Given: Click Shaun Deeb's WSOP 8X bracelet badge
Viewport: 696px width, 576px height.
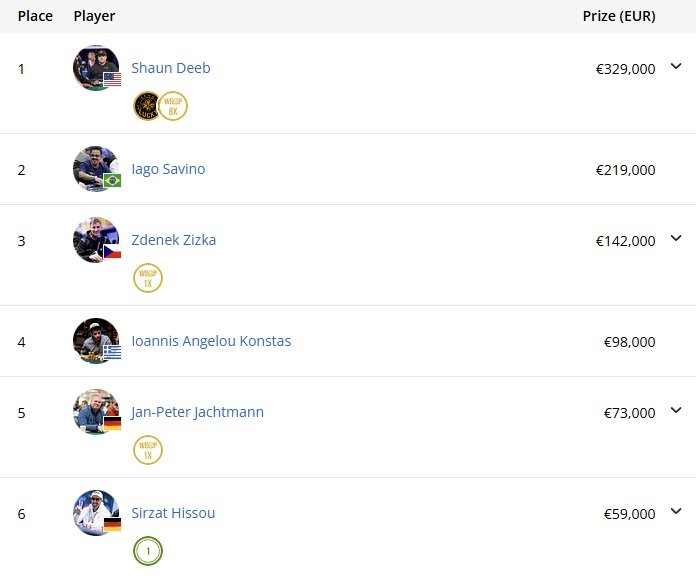Looking at the screenshot, I should coord(174,106).
